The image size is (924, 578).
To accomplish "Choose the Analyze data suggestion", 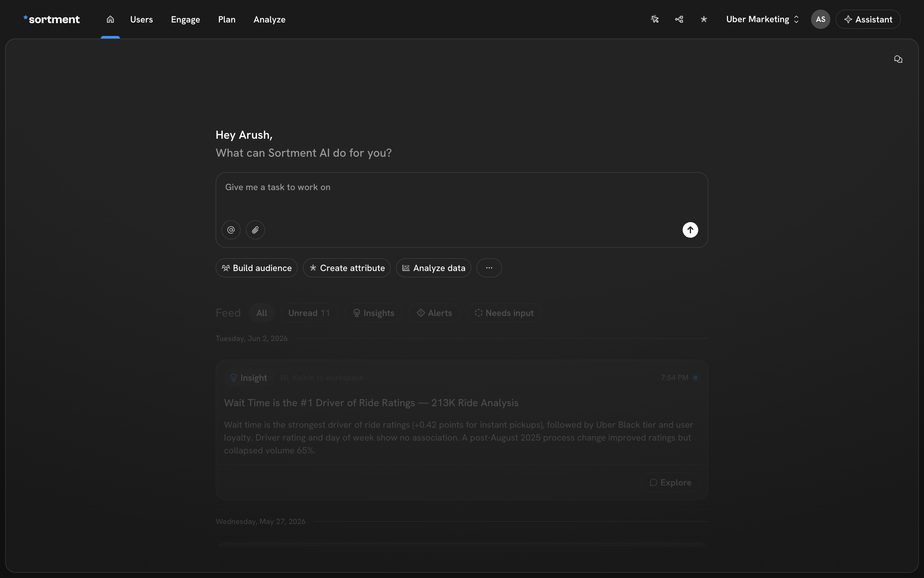I will 433,267.
